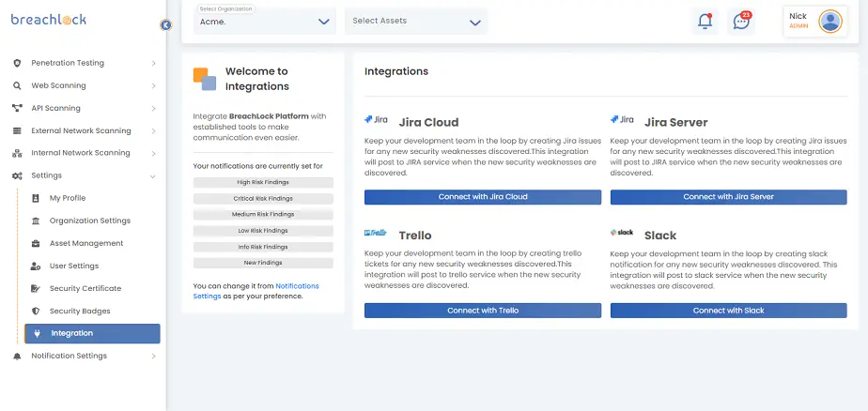Click the API Scanning nodes icon
868x411 pixels.
tap(17, 108)
